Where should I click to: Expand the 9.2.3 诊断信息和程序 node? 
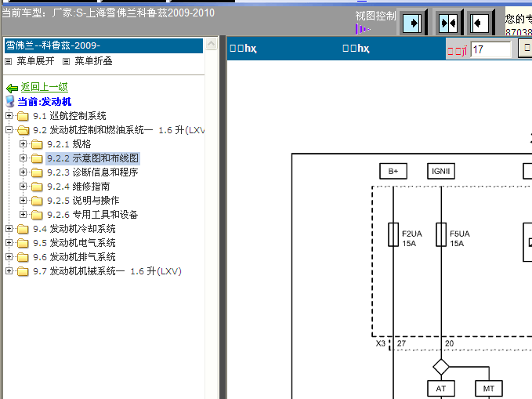pyautogui.click(x=23, y=172)
